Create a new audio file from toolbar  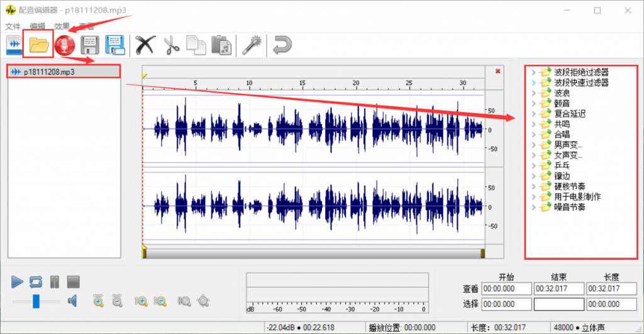pos(14,45)
